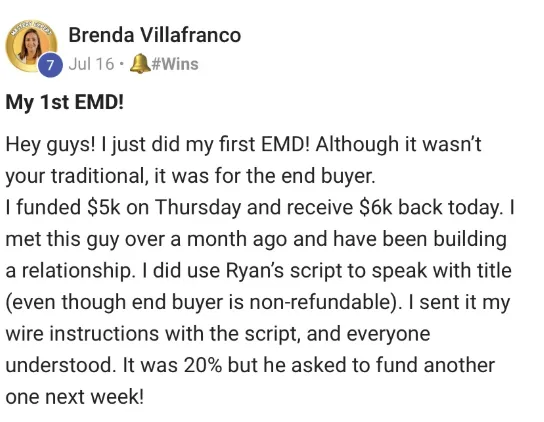The image size is (544, 422).
Task: Click the blue level 7 badge
Action: tap(50, 65)
